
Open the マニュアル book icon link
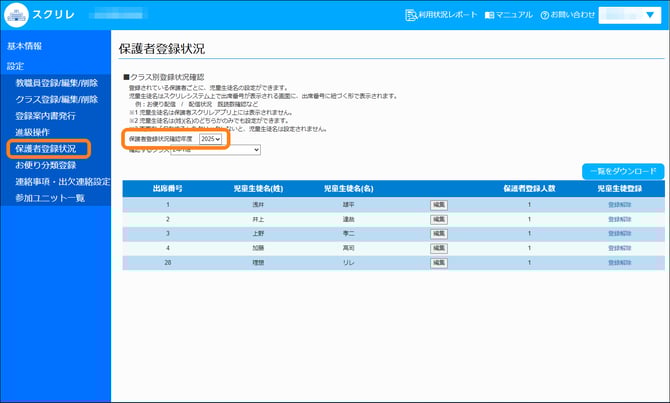(508, 15)
